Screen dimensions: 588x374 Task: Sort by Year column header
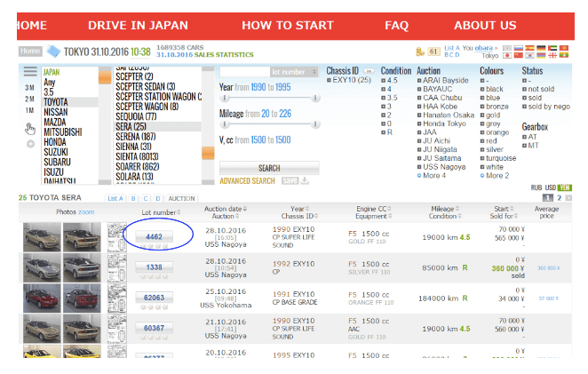(x=299, y=209)
